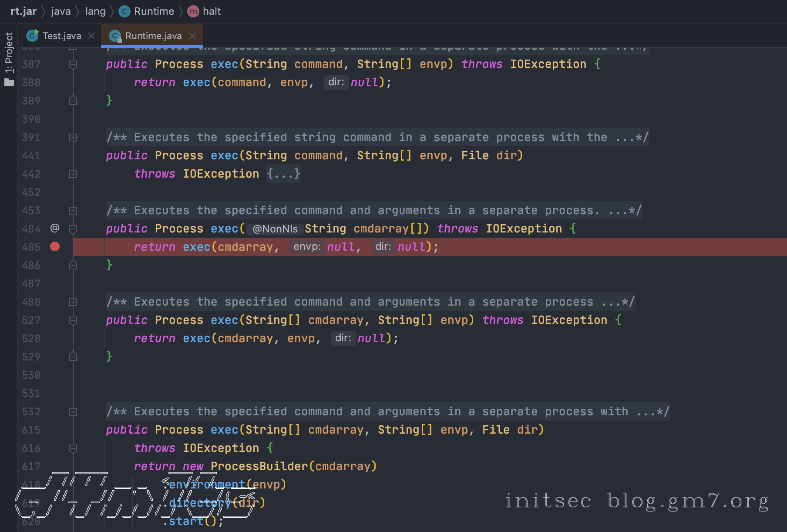787x532 pixels.
Task: Remove the breakpoint on line 485
Action: point(55,247)
